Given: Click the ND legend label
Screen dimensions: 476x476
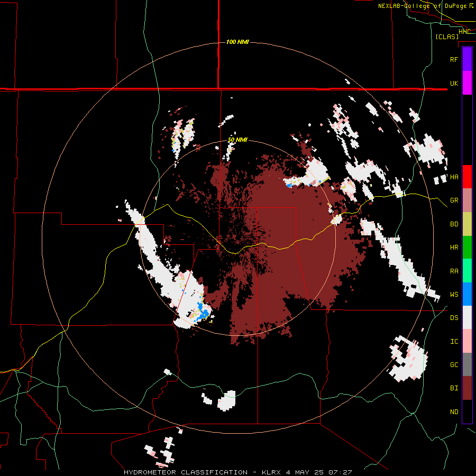Looking at the screenshot, I should point(454,411).
